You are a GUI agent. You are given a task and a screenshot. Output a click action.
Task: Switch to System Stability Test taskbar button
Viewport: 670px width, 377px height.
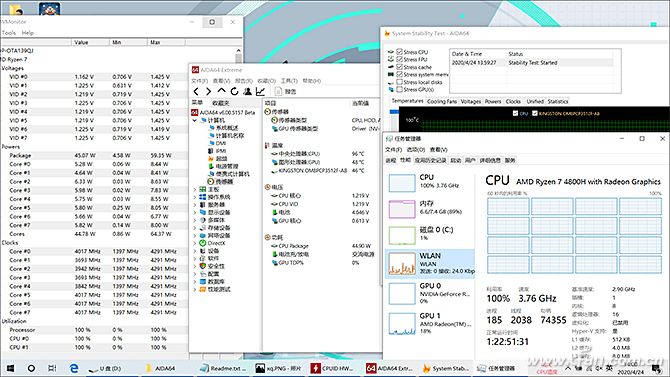(445, 368)
